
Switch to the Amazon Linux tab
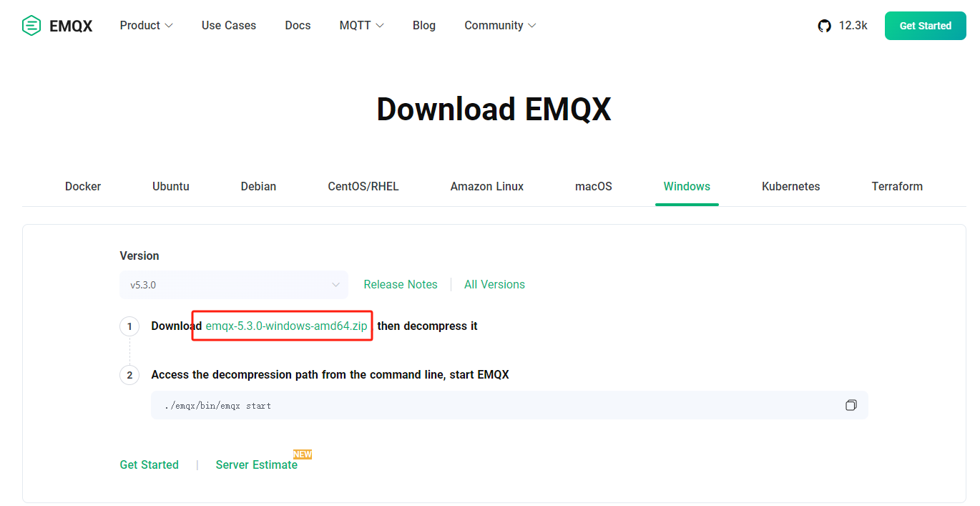(x=487, y=186)
